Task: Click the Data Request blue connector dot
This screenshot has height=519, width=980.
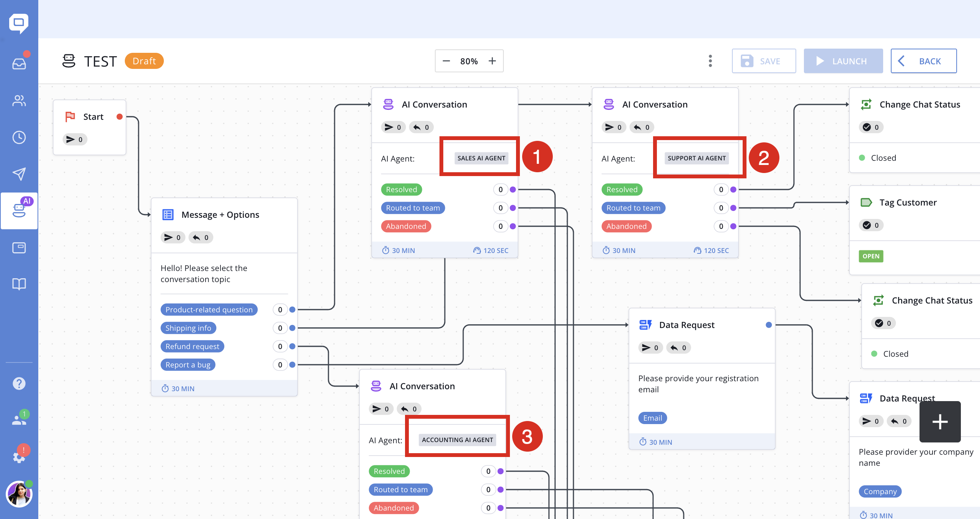Action: [x=769, y=325]
